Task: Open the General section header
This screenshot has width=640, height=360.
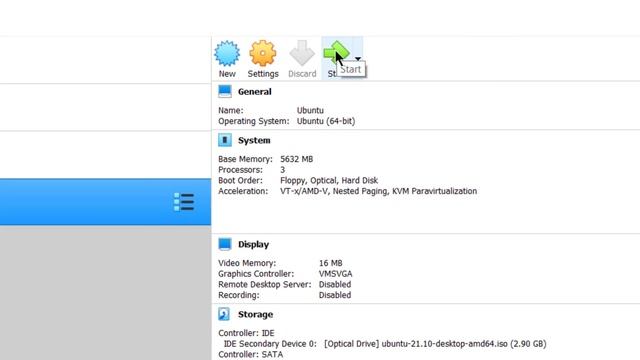Action: [x=255, y=92]
